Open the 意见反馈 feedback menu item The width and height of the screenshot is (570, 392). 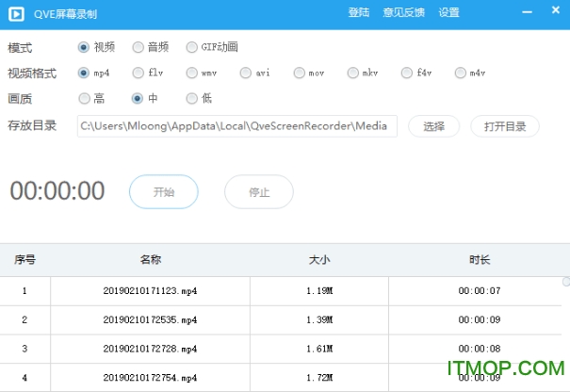point(403,12)
